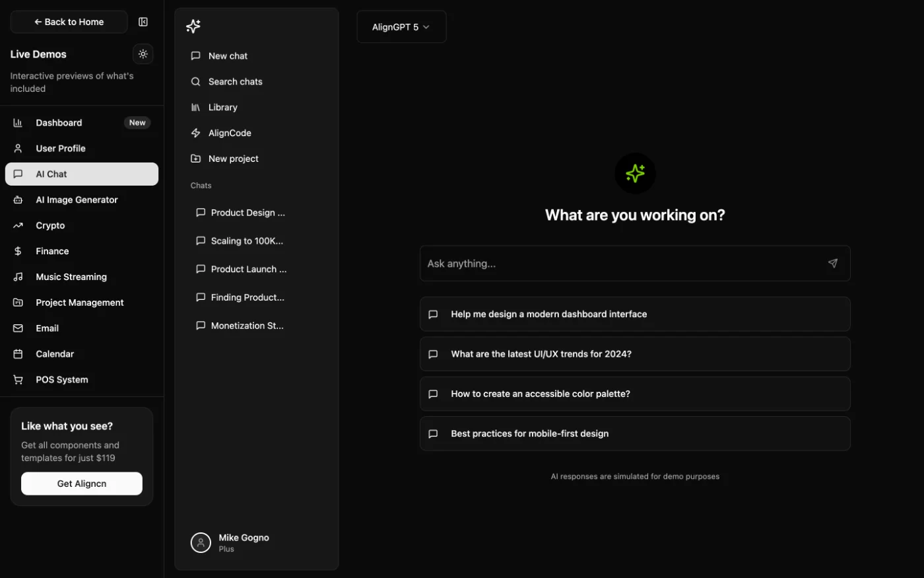Click the New chat bubble icon
Screen dimensions: 924x578
pos(195,56)
